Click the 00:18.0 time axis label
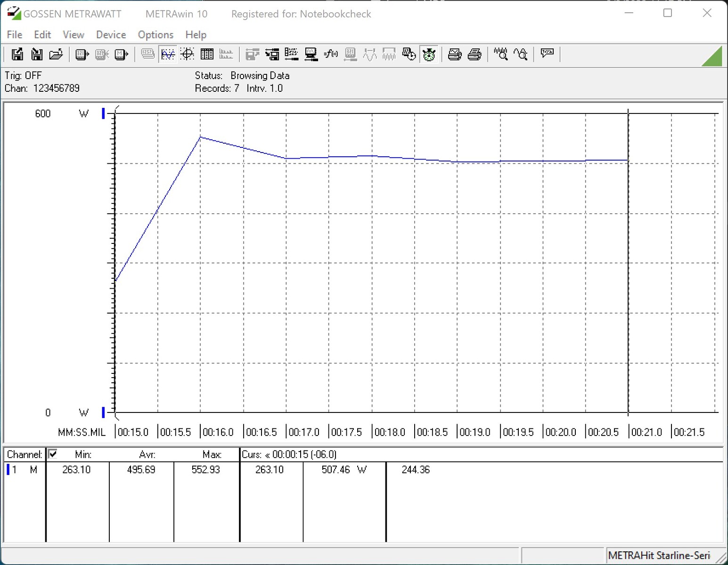 (x=390, y=432)
